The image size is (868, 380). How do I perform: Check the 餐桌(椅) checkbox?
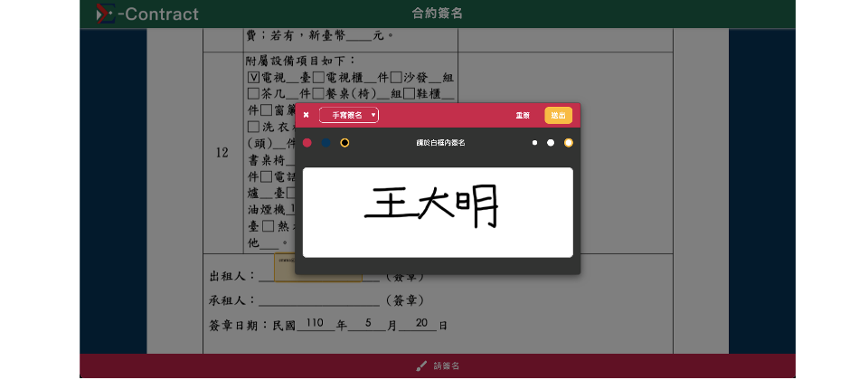[x=318, y=93]
